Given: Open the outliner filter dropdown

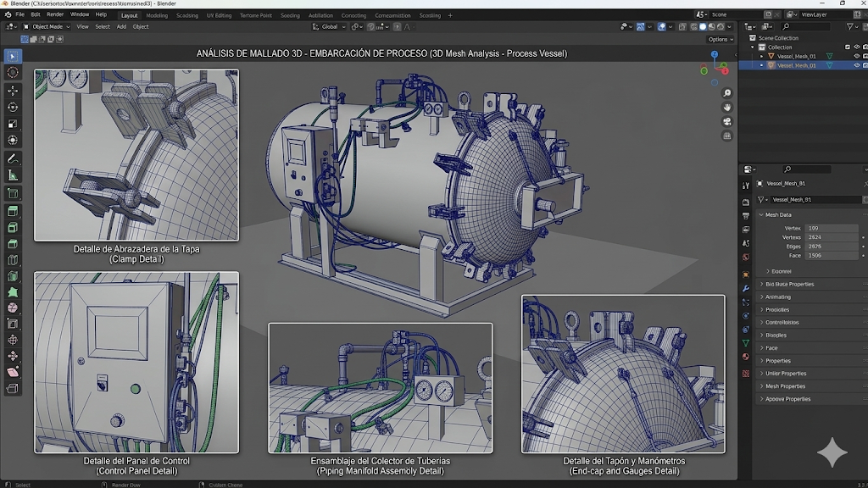Looking at the screenshot, I should point(852,26).
